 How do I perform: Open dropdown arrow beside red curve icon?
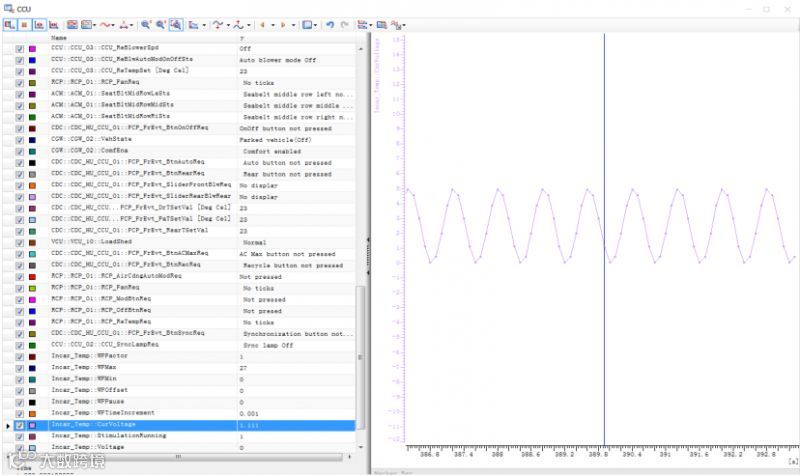point(114,23)
